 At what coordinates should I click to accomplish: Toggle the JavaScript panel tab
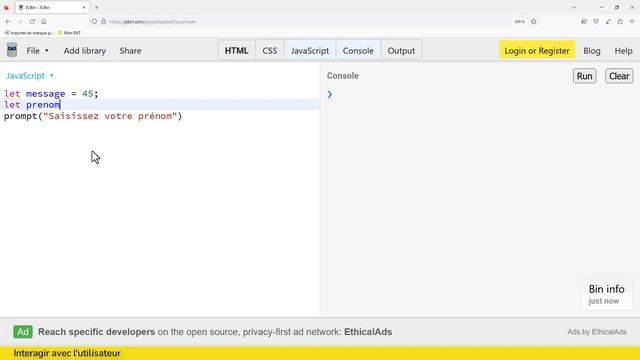pos(310,51)
